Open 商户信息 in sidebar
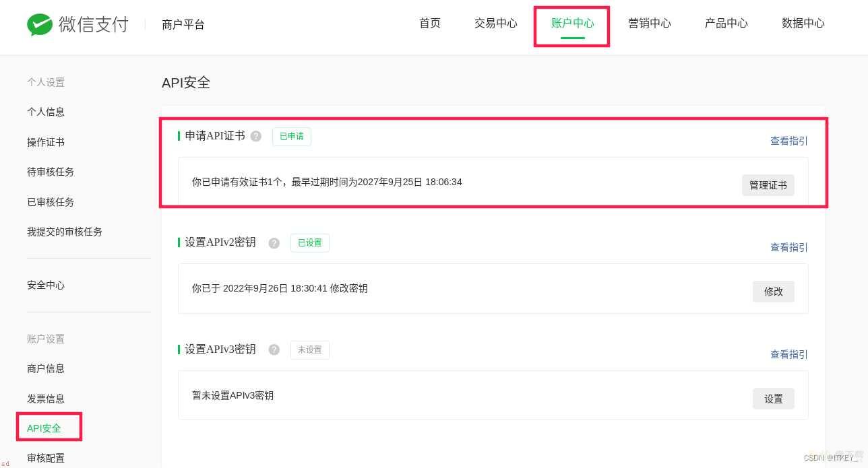The image size is (868, 468). (x=46, y=368)
